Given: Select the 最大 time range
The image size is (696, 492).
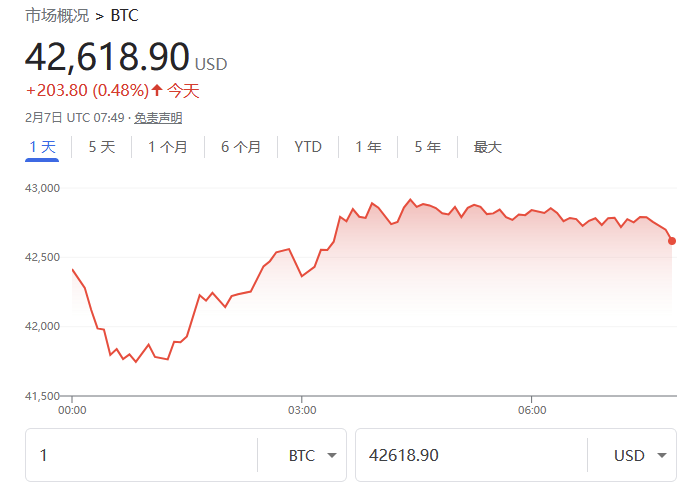Looking at the screenshot, I should pos(487,147).
